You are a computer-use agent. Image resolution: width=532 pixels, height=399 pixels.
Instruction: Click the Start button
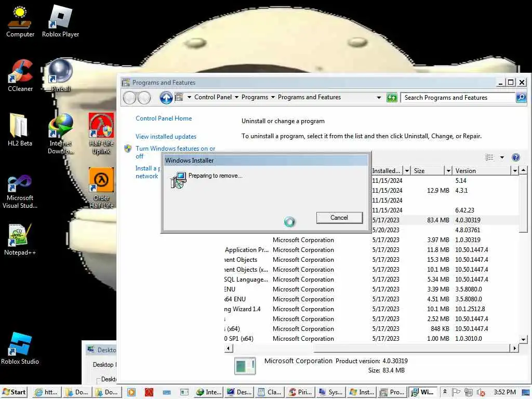(x=14, y=392)
